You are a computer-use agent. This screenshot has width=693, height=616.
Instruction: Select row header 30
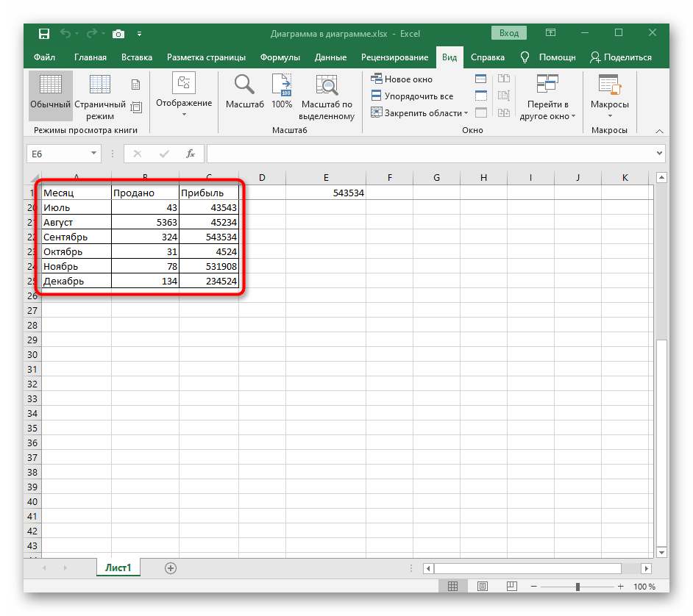pyautogui.click(x=32, y=354)
